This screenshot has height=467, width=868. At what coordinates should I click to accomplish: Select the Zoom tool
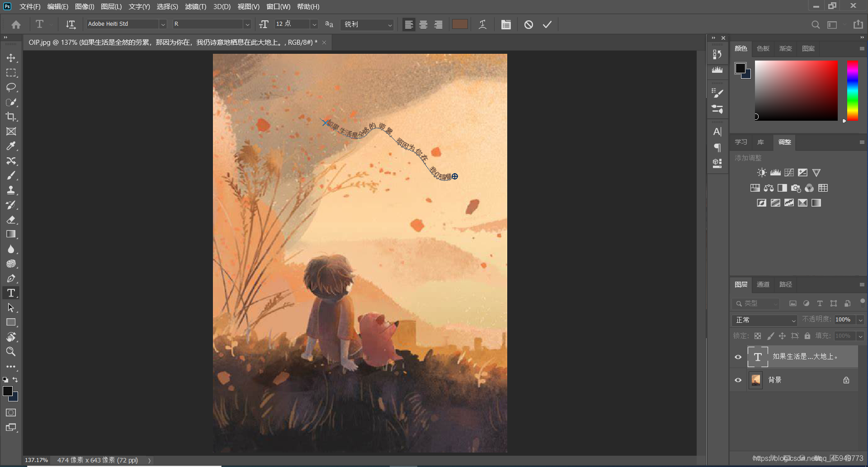11,351
